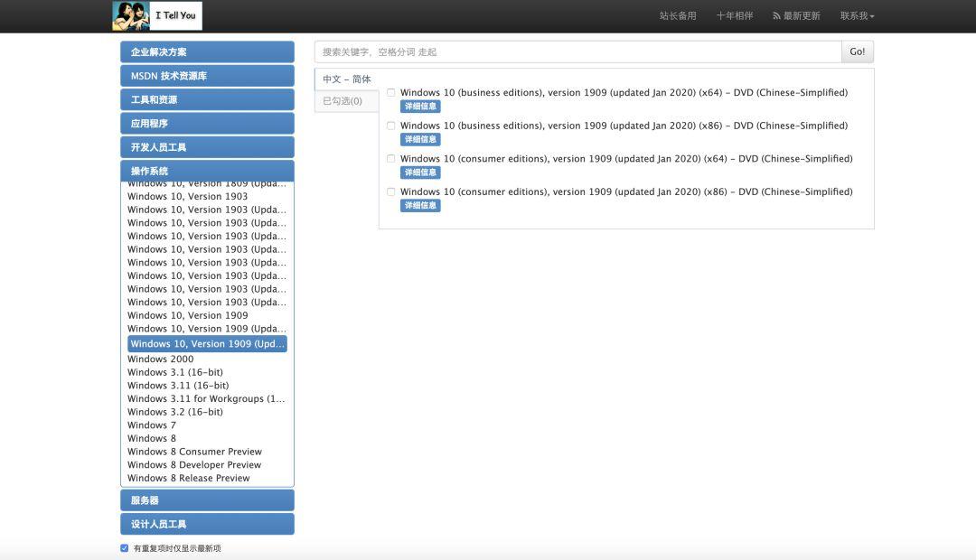
Task: Select the highlighted Windows 10 Version 1909 (Upd... entry
Action: 207,343
